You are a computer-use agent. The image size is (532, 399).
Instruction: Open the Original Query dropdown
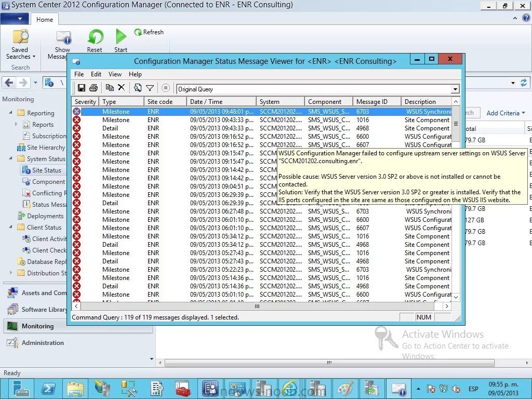[x=455, y=89]
